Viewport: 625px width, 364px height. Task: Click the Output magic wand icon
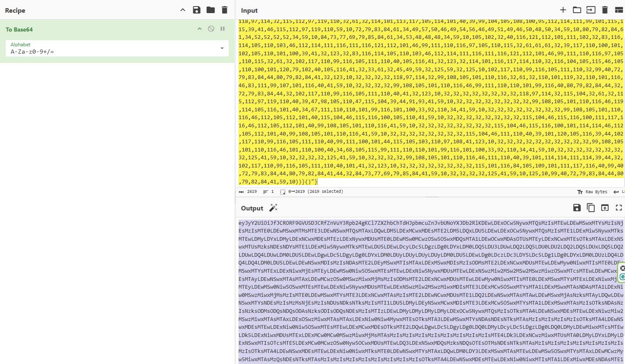[273, 208]
